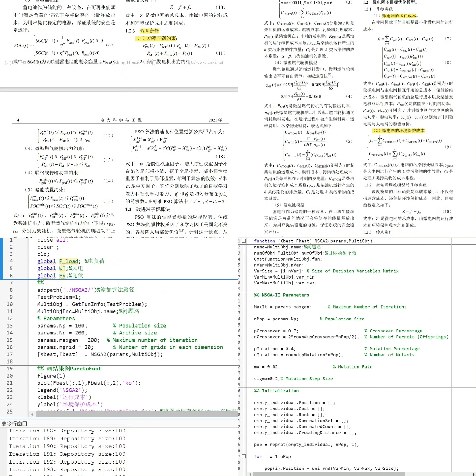Click the '%% Initialization' section header
Viewport: 476px width, 476px height.
pyautogui.click(x=276, y=391)
